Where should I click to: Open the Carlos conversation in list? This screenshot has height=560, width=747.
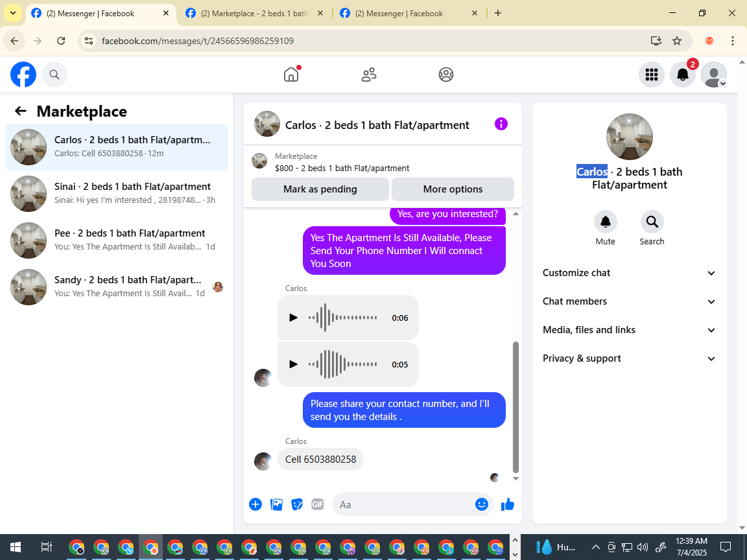click(x=117, y=146)
